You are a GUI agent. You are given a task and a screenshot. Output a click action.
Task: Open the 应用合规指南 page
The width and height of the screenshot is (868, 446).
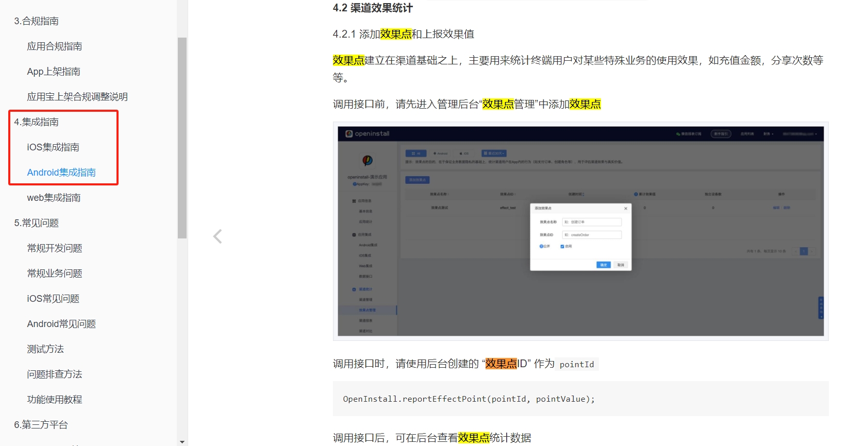[x=55, y=46]
